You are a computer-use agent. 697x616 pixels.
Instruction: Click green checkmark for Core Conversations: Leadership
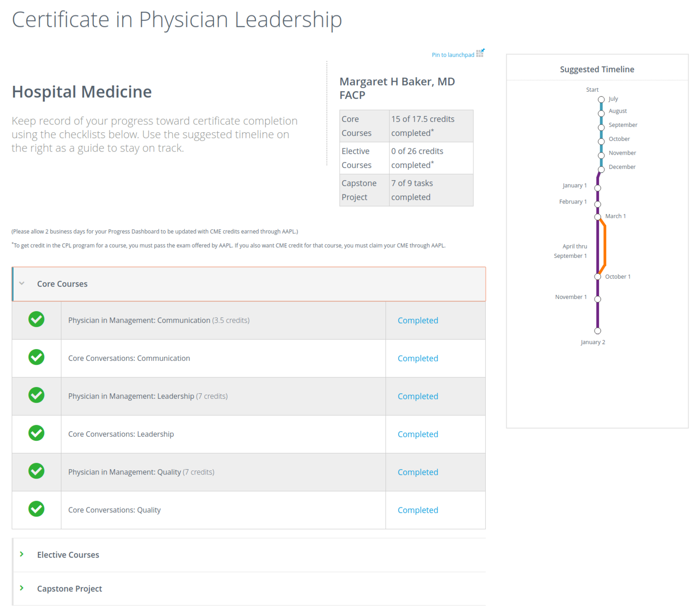click(x=36, y=433)
